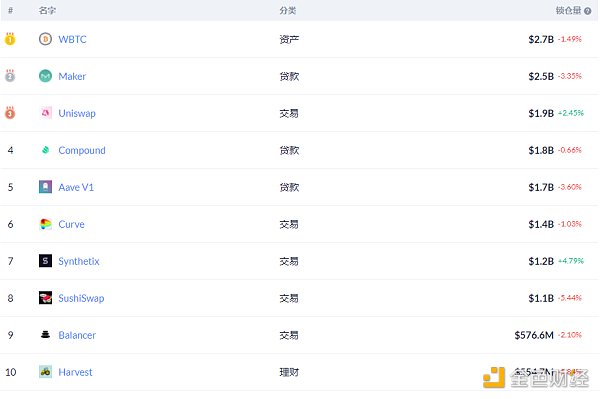
Task: Click the Curve rainbow logo icon
Action: 46,224
